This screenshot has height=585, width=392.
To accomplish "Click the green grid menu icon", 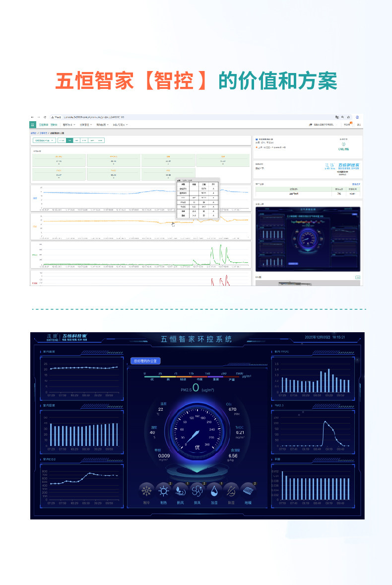I will (x=33, y=125).
